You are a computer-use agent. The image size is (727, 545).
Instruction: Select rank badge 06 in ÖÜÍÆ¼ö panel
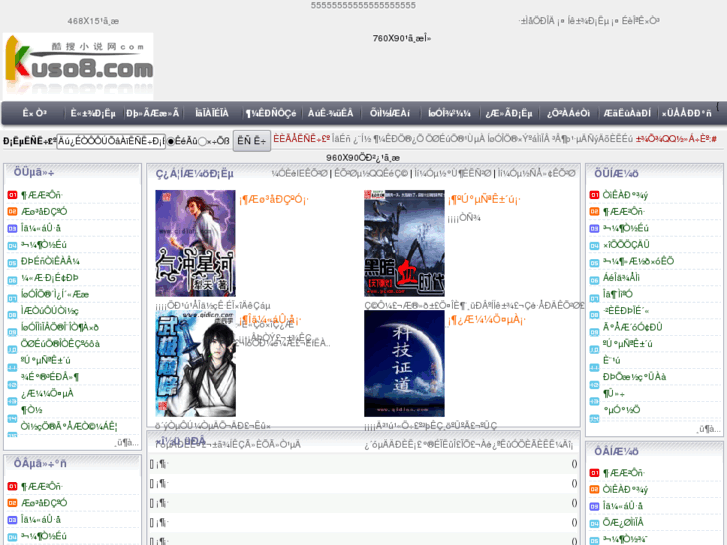pyautogui.click(x=594, y=280)
